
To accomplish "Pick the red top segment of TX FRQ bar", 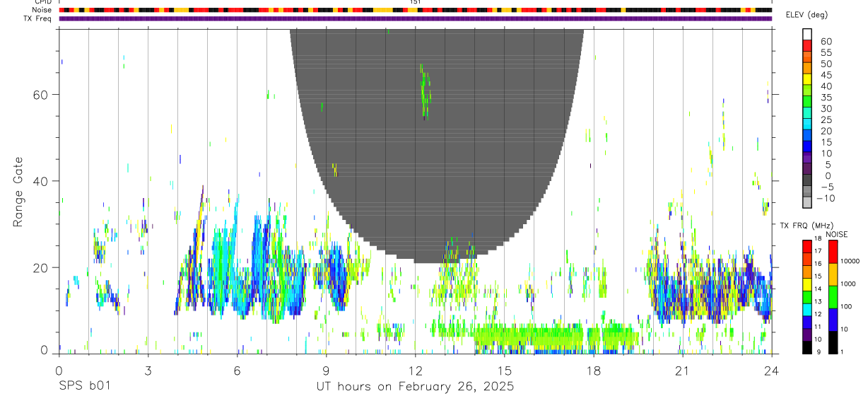I will coord(807,246).
